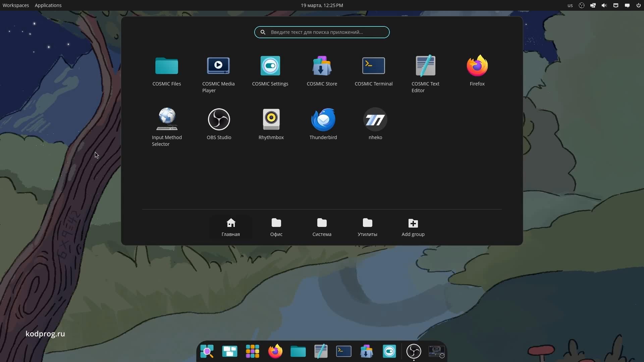Image resolution: width=644 pixels, height=362 pixels.
Task: Click the OBS tray icon in top panel
Action: coord(581,5)
